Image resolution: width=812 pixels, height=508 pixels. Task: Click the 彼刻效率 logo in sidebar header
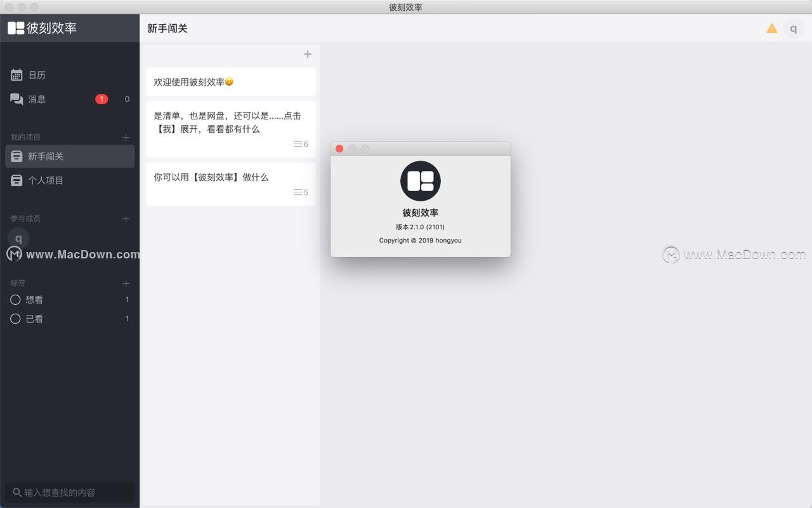click(42, 28)
